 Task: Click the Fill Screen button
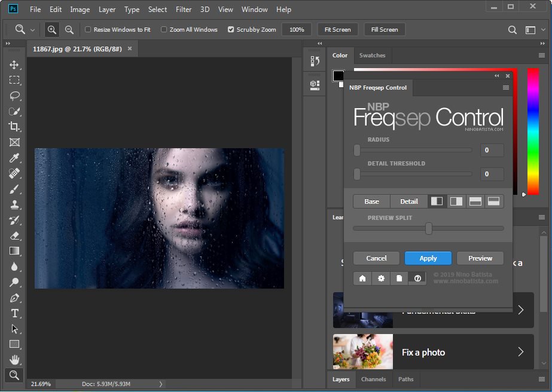pyautogui.click(x=385, y=29)
